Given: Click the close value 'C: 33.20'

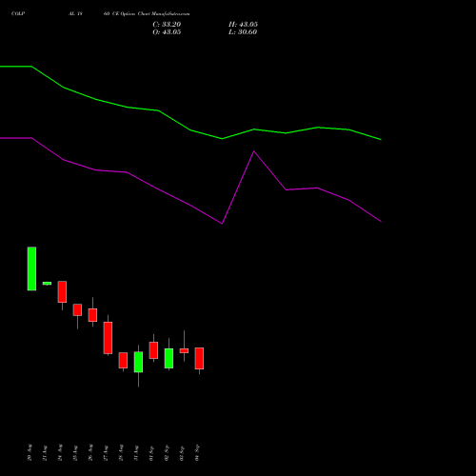Looking at the screenshot, I should [x=167, y=25].
